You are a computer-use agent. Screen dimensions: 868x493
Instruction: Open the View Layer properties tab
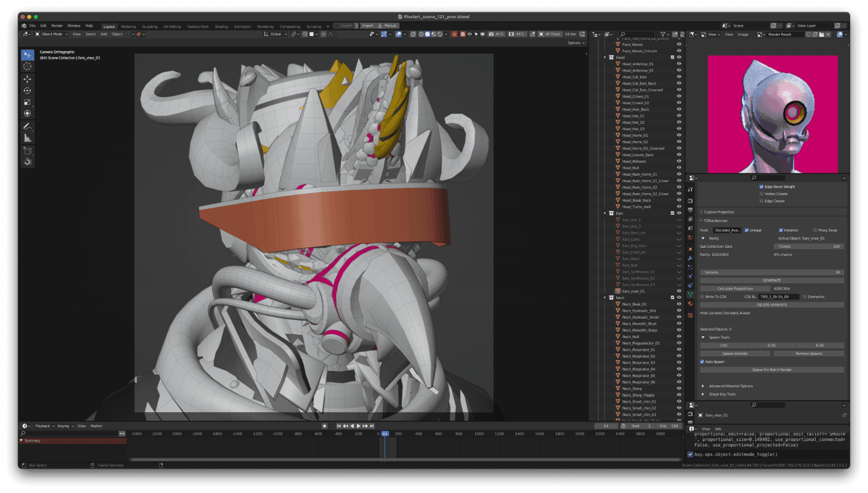(x=690, y=219)
